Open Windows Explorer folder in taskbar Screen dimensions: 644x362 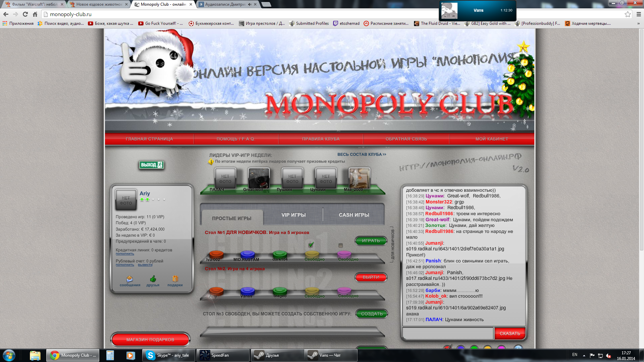[x=35, y=355]
